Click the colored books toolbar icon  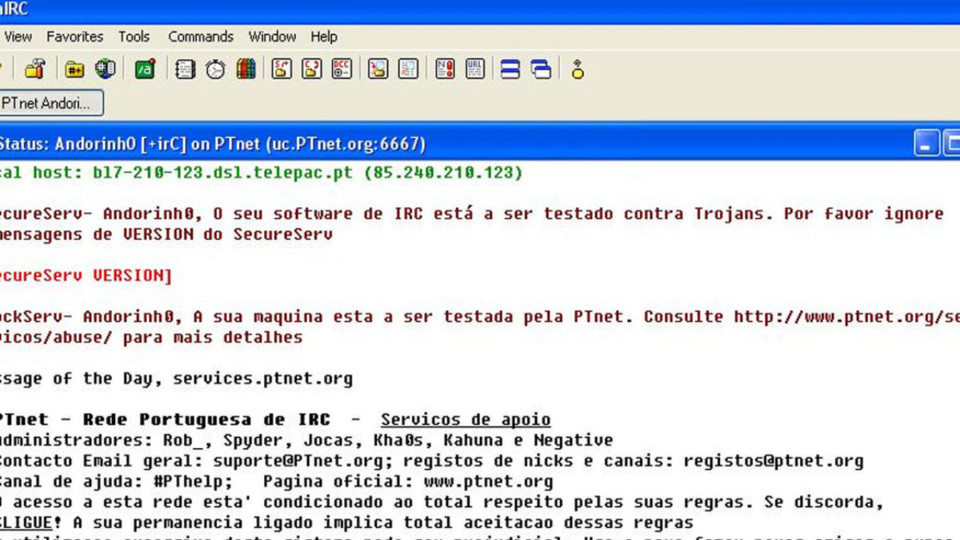245,69
